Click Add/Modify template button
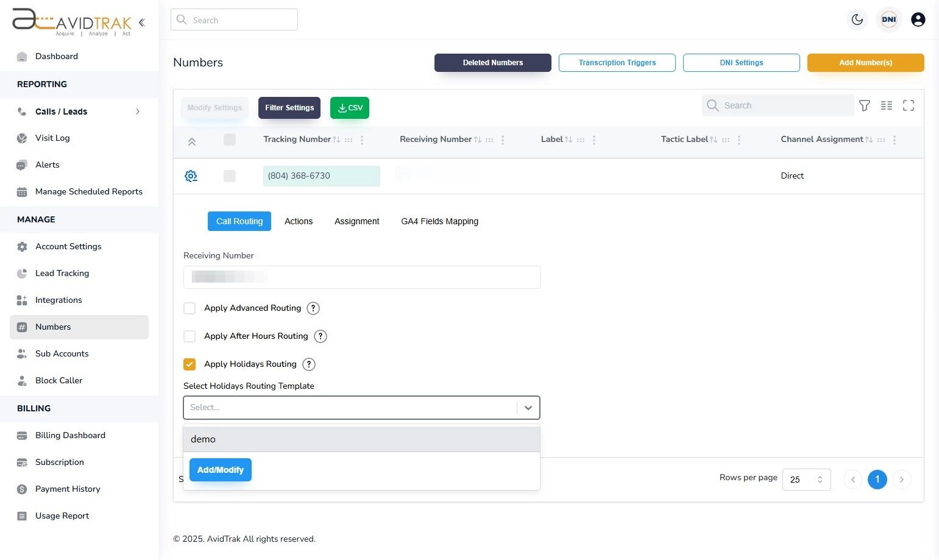Viewport: 939px width, 560px height. (x=221, y=470)
